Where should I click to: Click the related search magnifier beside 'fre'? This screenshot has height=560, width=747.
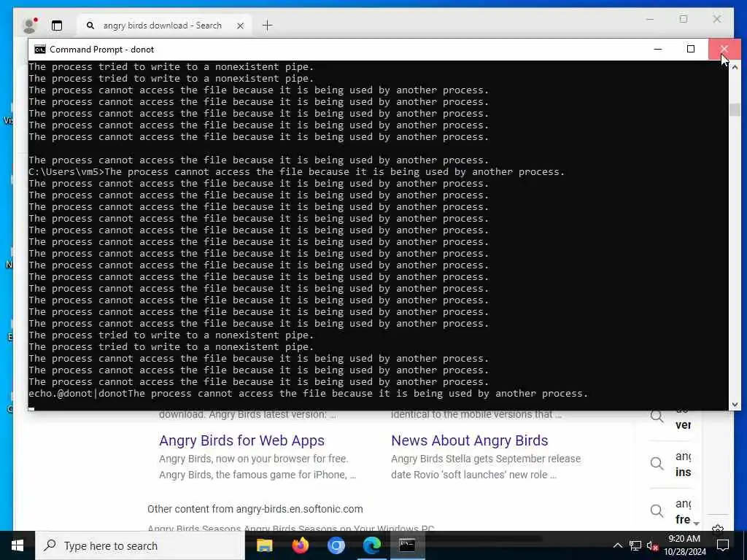[657, 511]
